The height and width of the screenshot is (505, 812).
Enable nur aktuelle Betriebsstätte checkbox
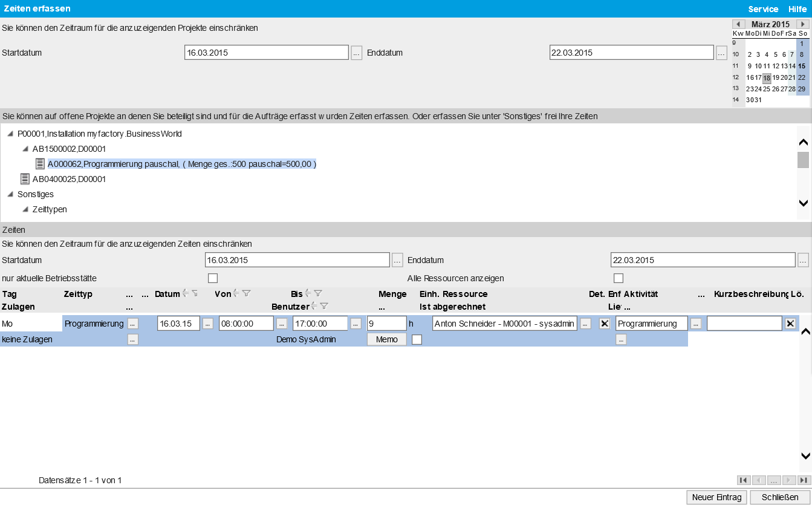coord(213,278)
